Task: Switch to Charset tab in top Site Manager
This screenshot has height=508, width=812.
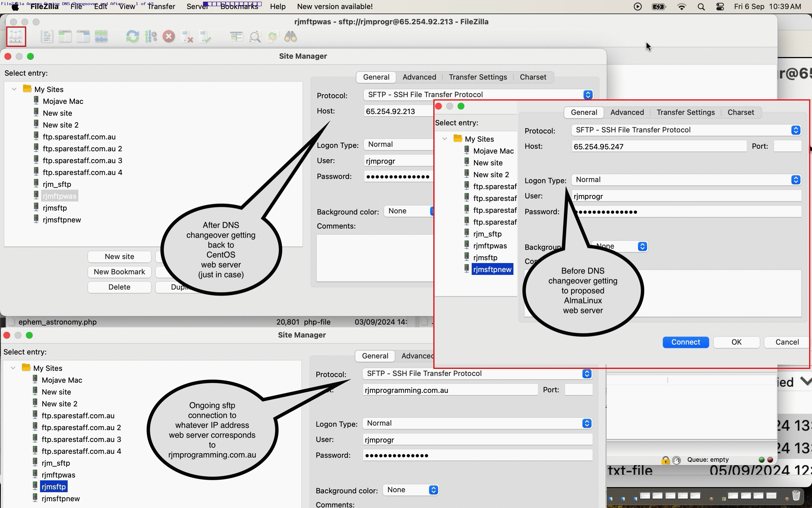Action: point(533,77)
